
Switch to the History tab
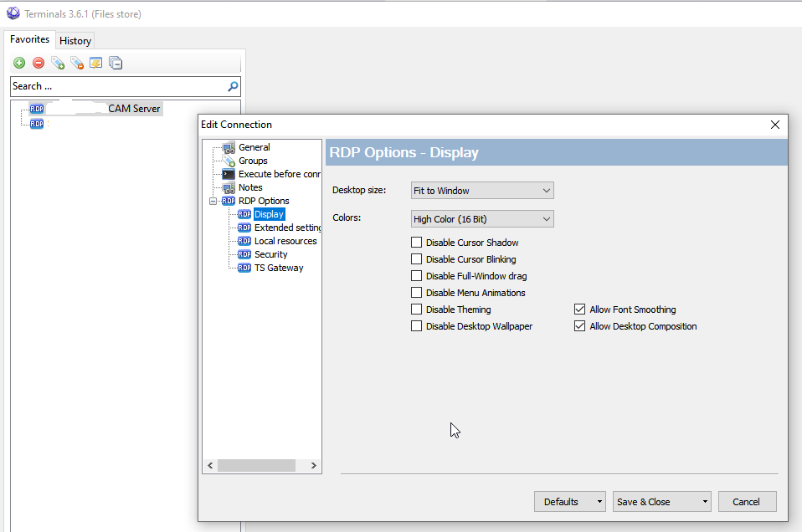pyautogui.click(x=75, y=40)
